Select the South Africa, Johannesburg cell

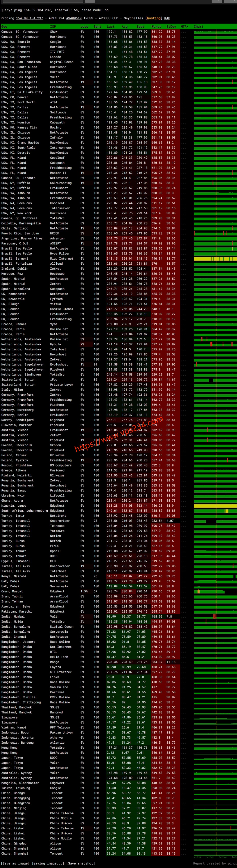(x=25, y=511)
